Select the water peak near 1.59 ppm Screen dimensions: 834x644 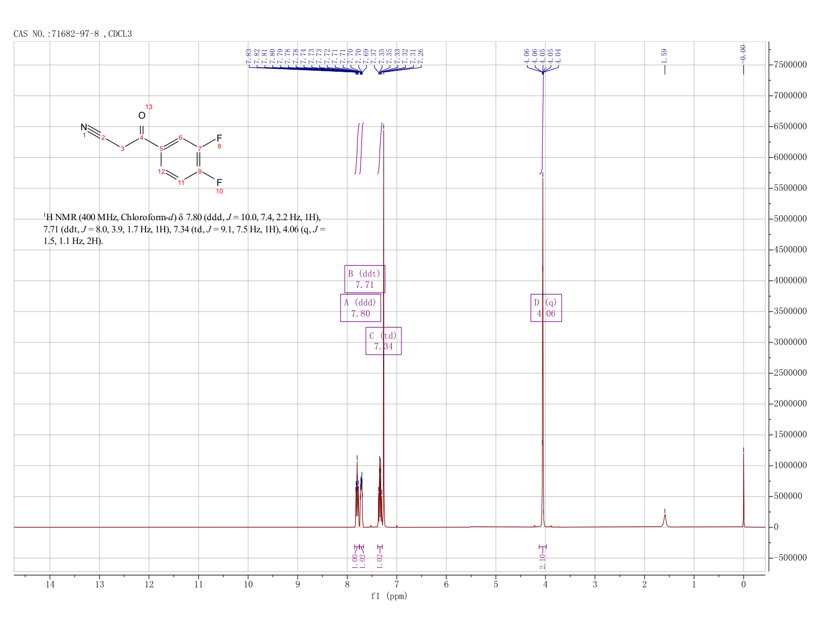point(665,520)
